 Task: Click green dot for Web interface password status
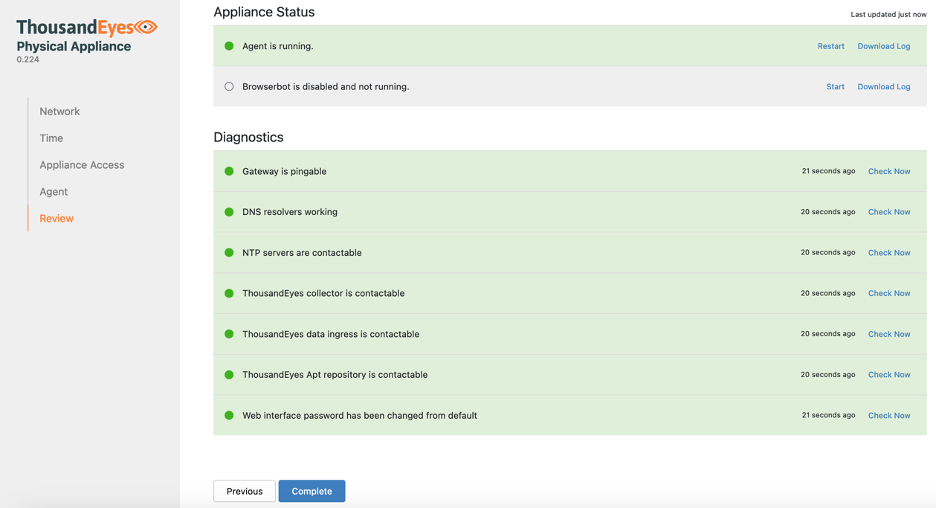[x=229, y=415]
